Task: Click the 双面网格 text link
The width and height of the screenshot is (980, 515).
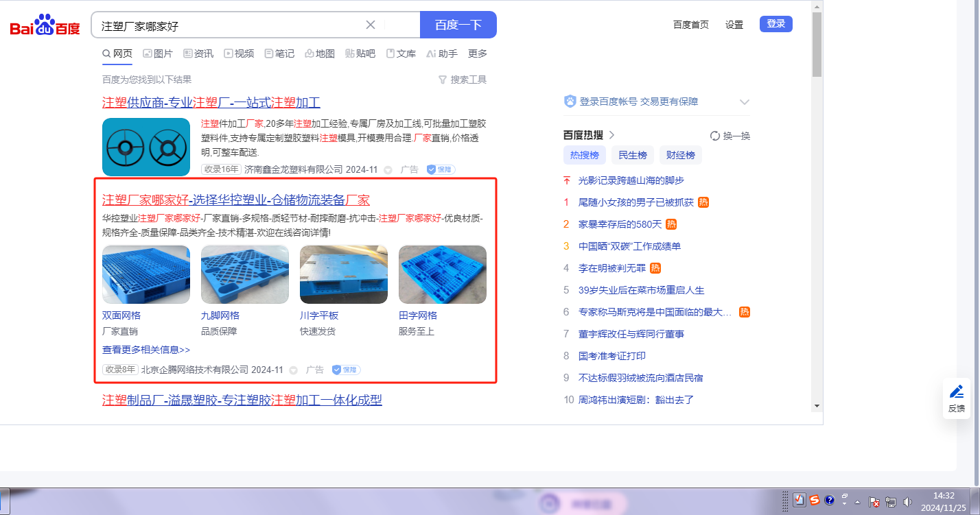Action: pos(121,315)
